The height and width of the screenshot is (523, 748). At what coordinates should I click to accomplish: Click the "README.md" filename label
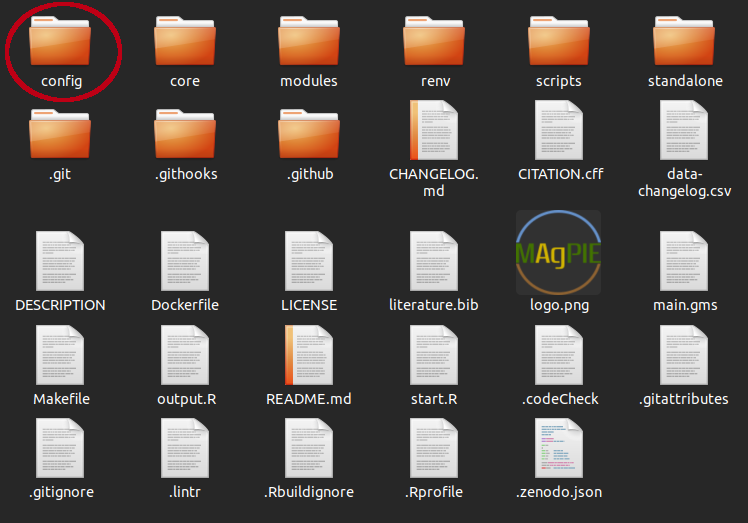point(309,399)
